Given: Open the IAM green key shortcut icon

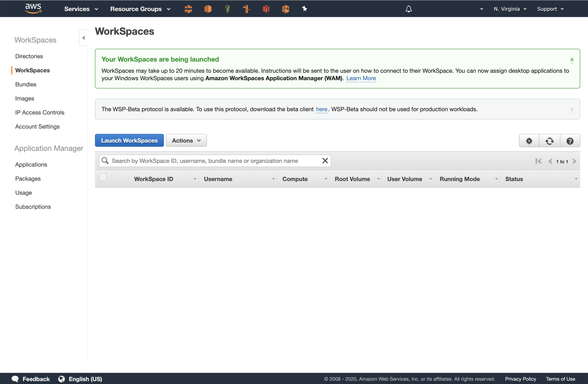Looking at the screenshot, I should (x=227, y=9).
